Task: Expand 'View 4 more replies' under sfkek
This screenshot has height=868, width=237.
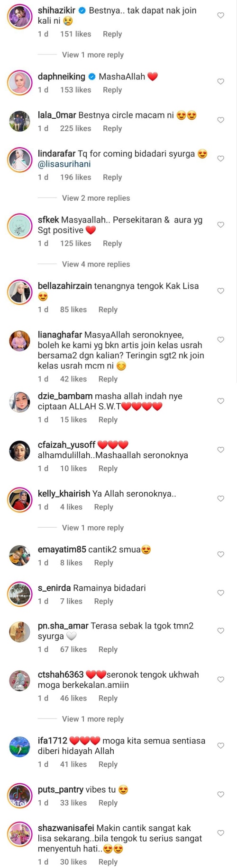Action: (96, 265)
